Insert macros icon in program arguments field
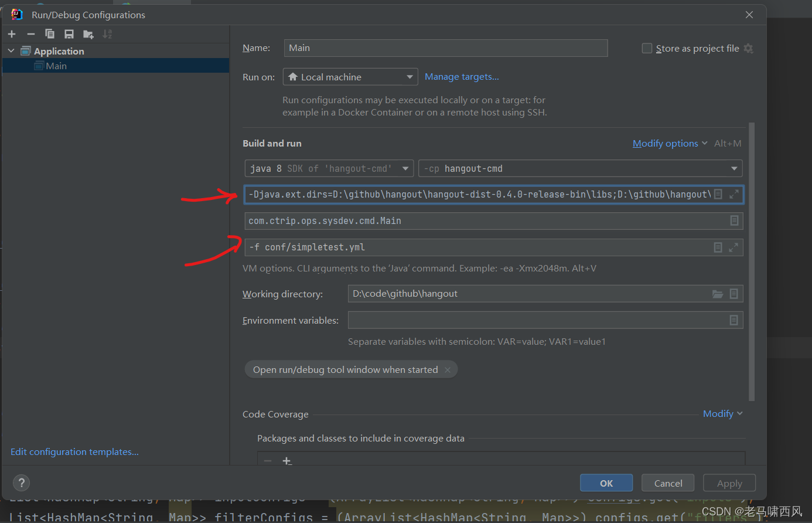 tap(718, 247)
